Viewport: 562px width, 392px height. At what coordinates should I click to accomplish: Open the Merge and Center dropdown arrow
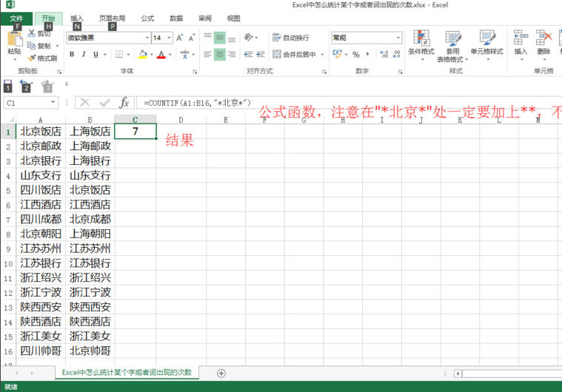click(x=322, y=55)
